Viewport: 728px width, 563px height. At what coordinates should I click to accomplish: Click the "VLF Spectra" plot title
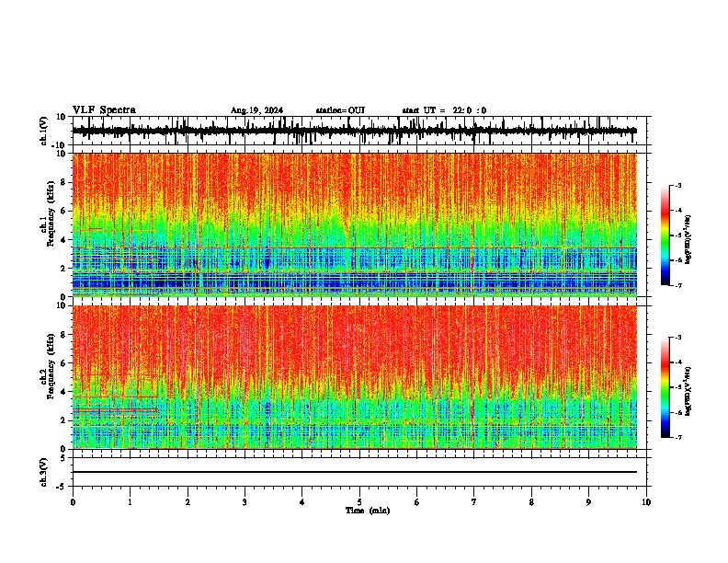[x=104, y=110]
